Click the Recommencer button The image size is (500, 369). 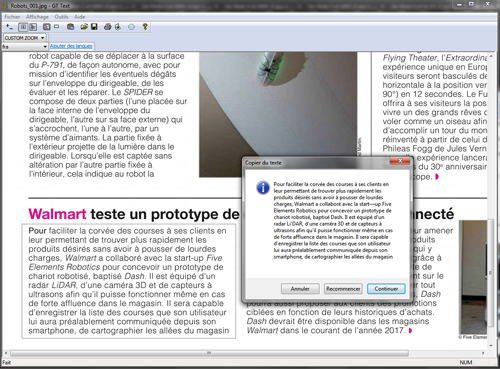[x=343, y=289]
